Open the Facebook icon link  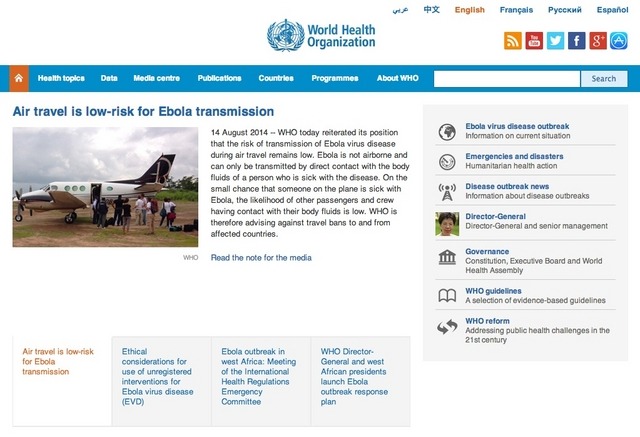(577, 41)
